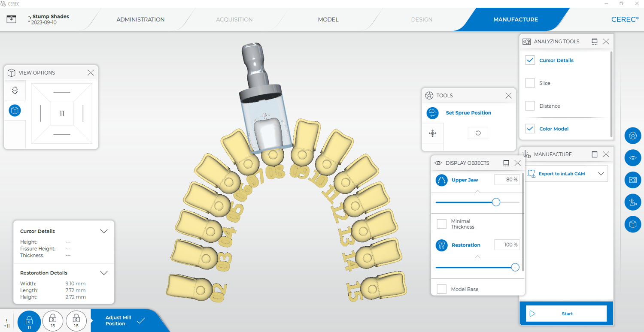Close the Manufacture panel

606,154
